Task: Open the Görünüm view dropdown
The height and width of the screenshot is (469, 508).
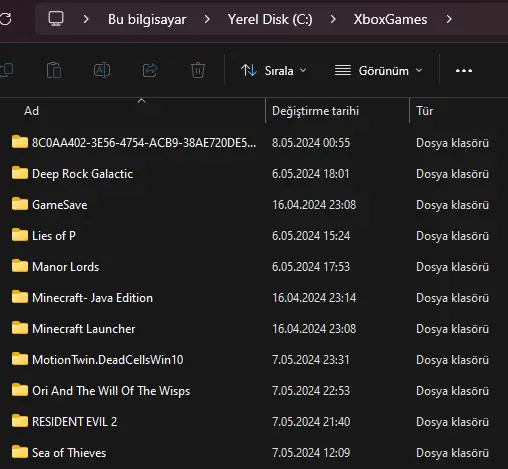Action: coord(379,71)
